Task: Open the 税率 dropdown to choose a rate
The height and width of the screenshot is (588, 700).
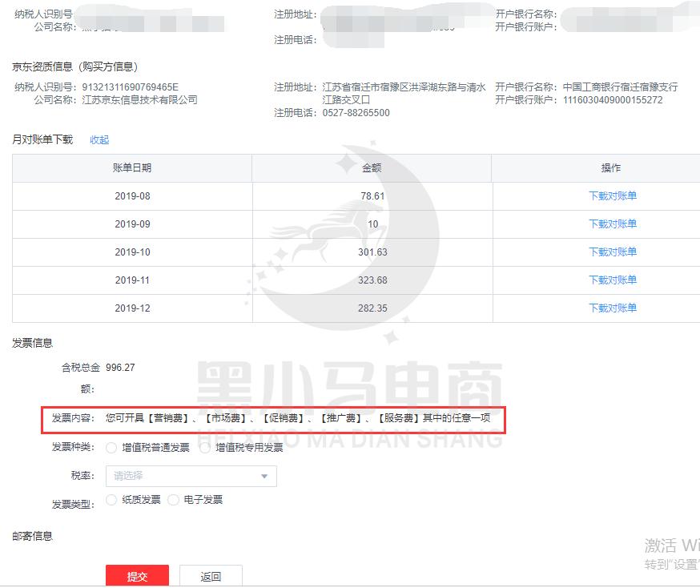Action: 191,475
